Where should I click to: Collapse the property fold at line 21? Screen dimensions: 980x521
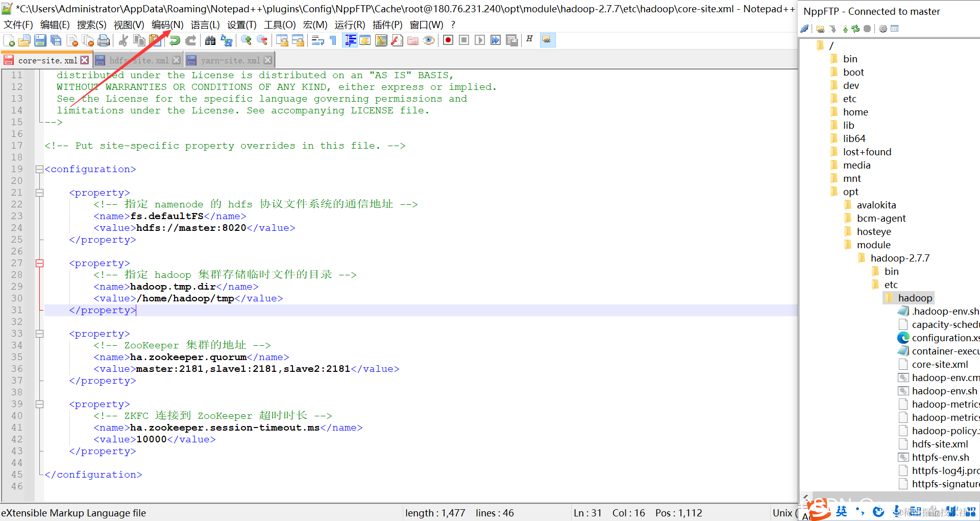click(x=39, y=193)
